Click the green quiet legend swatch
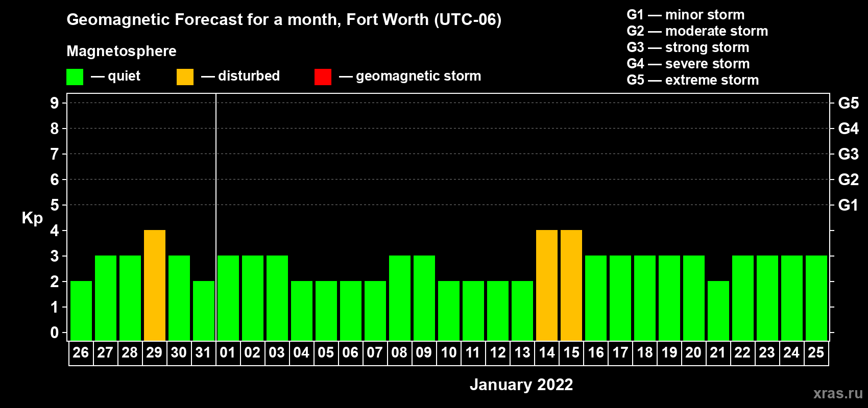This screenshot has width=868, height=408. 75,77
